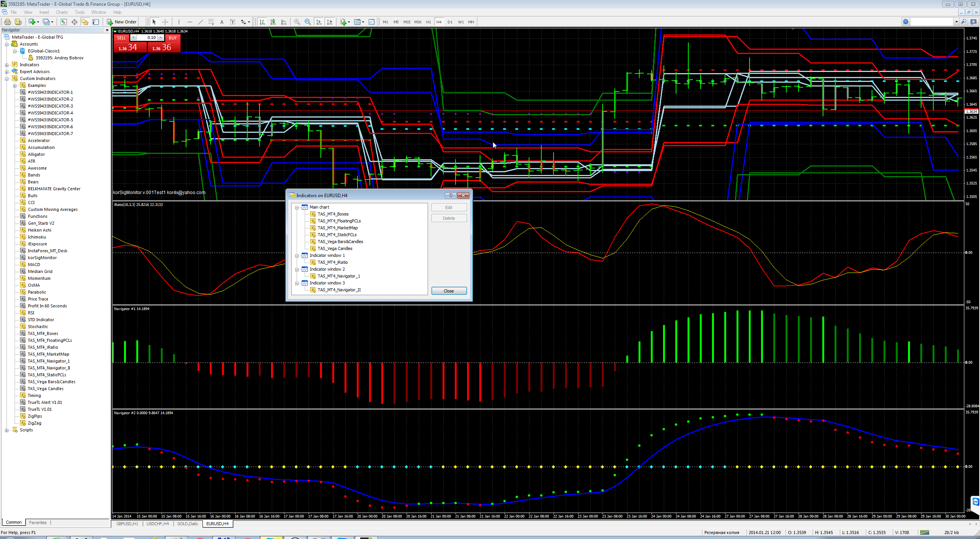This screenshot has height=539, width=980.
Task: Open the Charts menu
Action: pyautogui.click(x=61, y=12)
